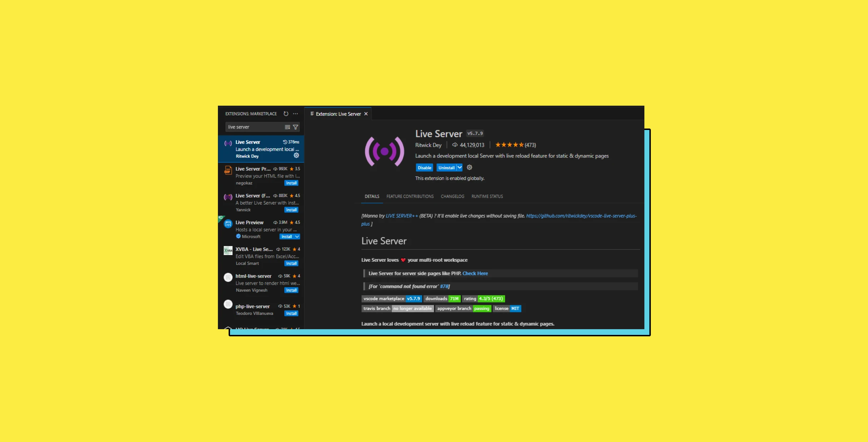The image size is (868, 442).
Task: Click the Live Server heading in the readme
Action: (384, 241)
